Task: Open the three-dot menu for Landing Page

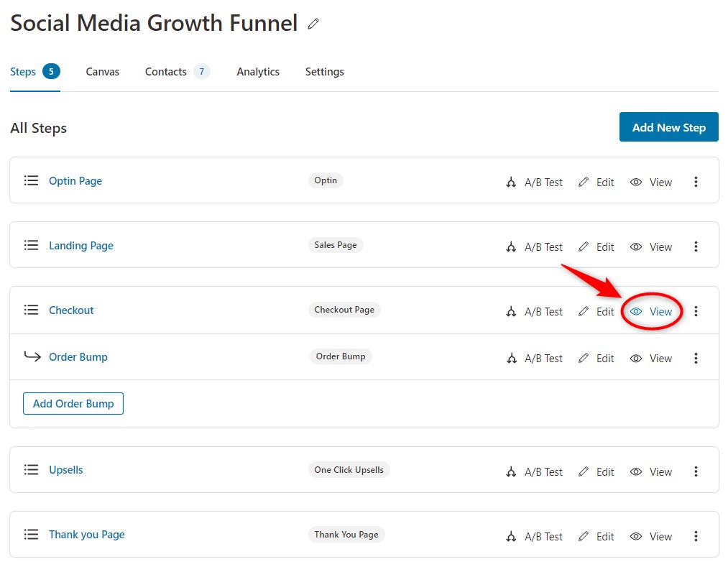Action: point(696,246)
